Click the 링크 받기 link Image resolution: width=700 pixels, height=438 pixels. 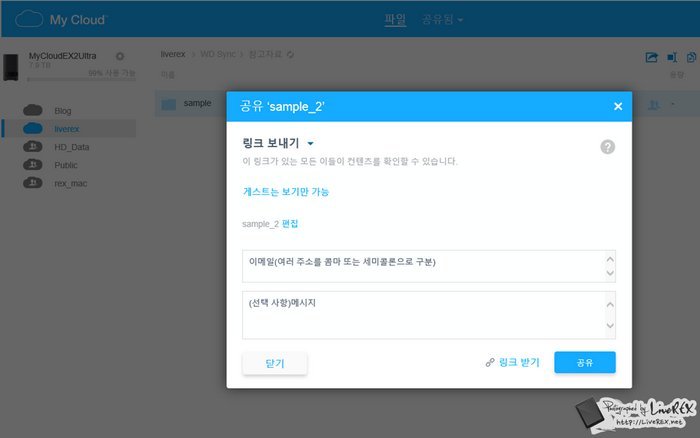(519, 362)
